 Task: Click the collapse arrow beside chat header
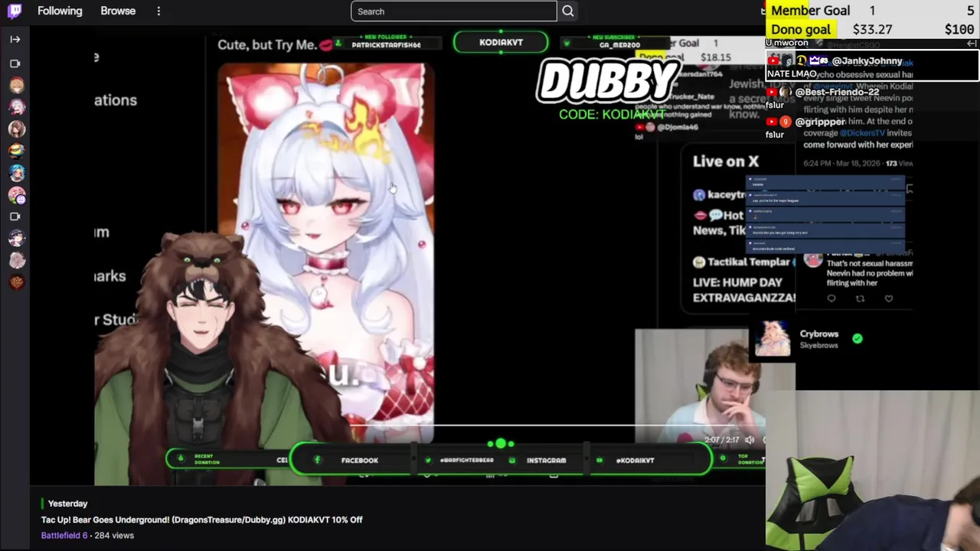point(971,44)
